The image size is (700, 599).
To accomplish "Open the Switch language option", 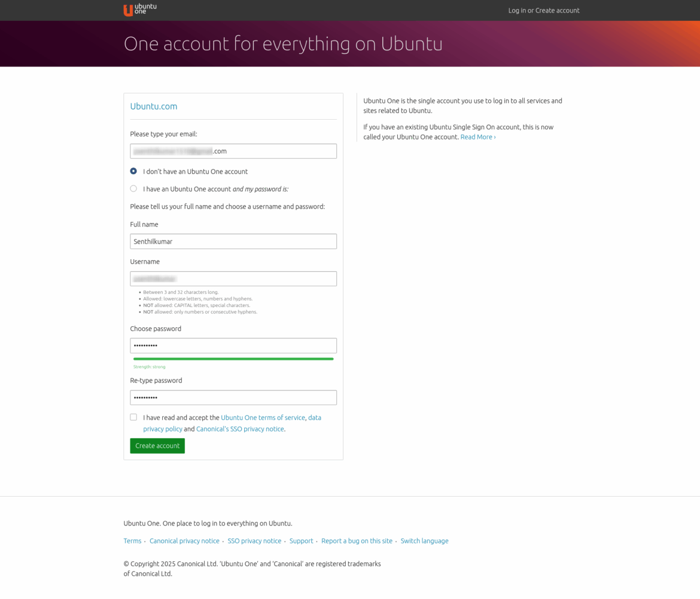I will [x=424, y=540].
